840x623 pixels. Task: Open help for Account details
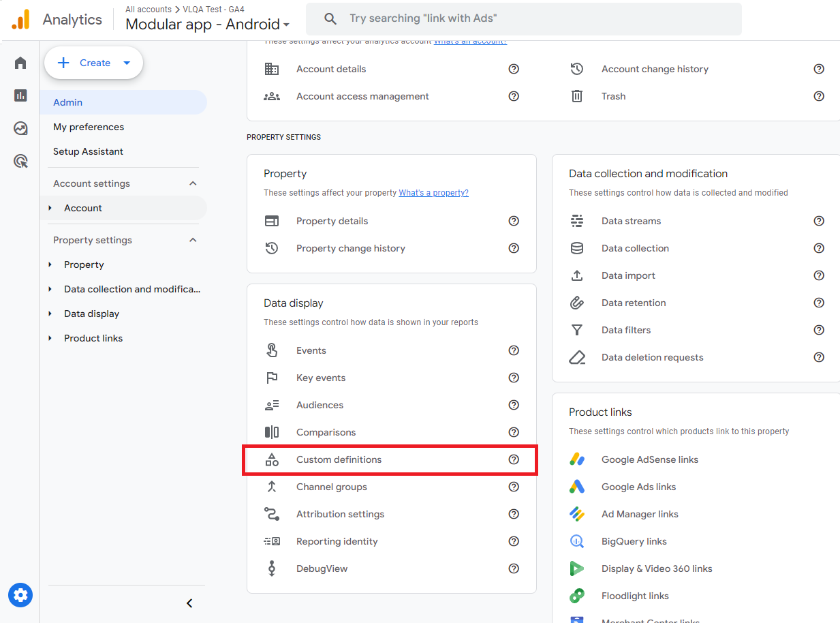(514, 69)
